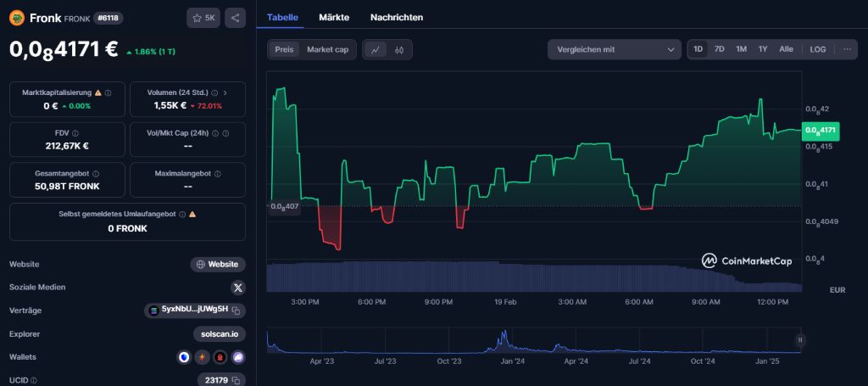Open info icon beside Maximalangebot
This screenshot has width=868, height=386.
tap(218, 174)
